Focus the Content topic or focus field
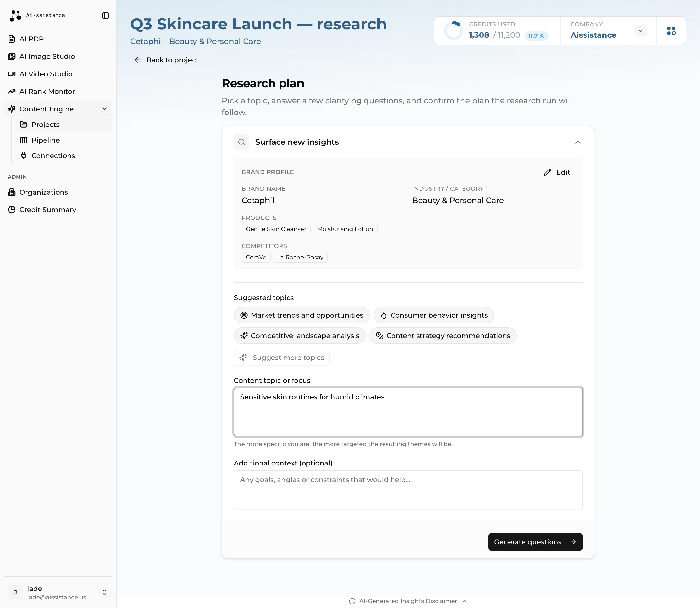 pyautogui.click(x=408, y=412)
